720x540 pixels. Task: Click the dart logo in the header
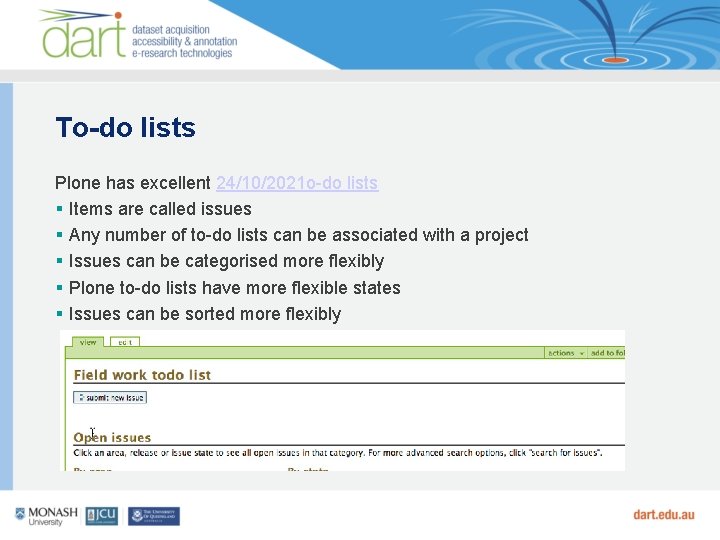click(83, 34)
